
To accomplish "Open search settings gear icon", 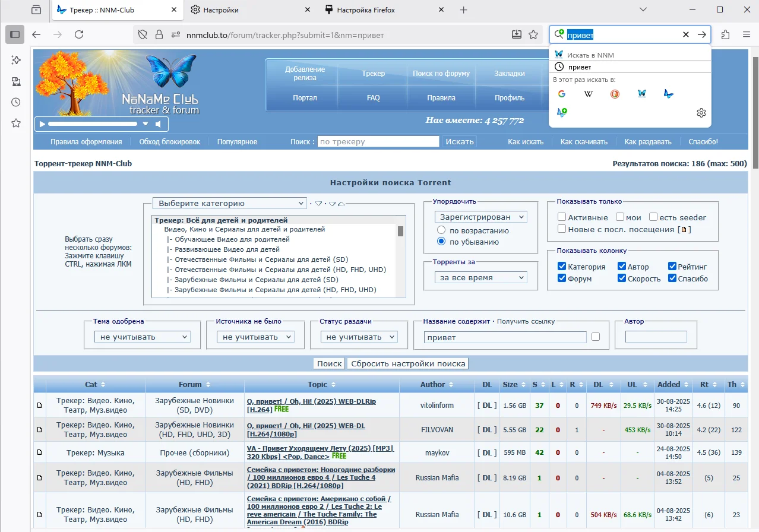I will pyautogui.click(x=701, y=113).
